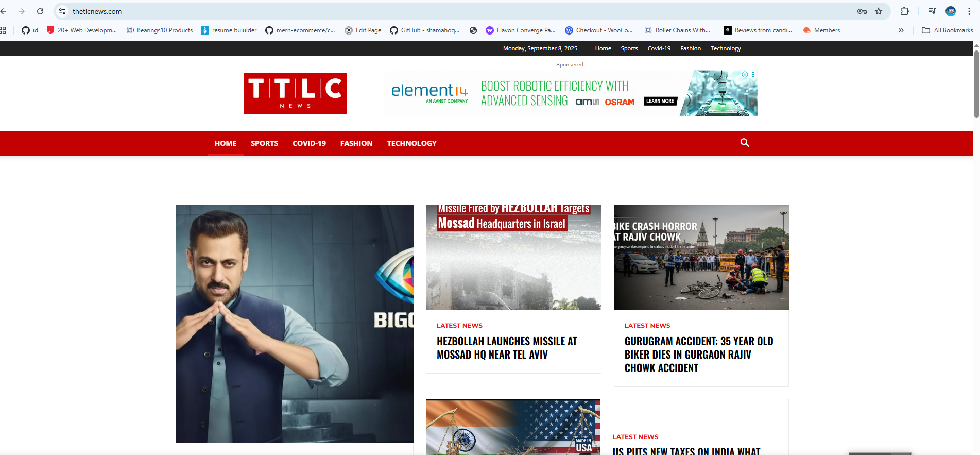980x455 pixels.
Task: Open the Rajiv Chowk bike crash image
Action: [x=701, y=258]
